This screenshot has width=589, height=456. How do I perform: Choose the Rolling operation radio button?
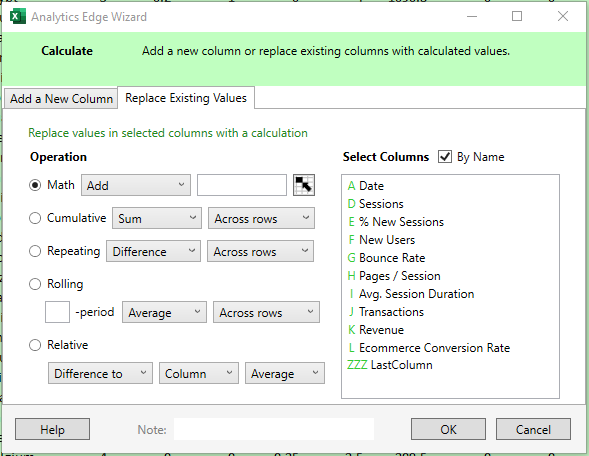[35, 284]
